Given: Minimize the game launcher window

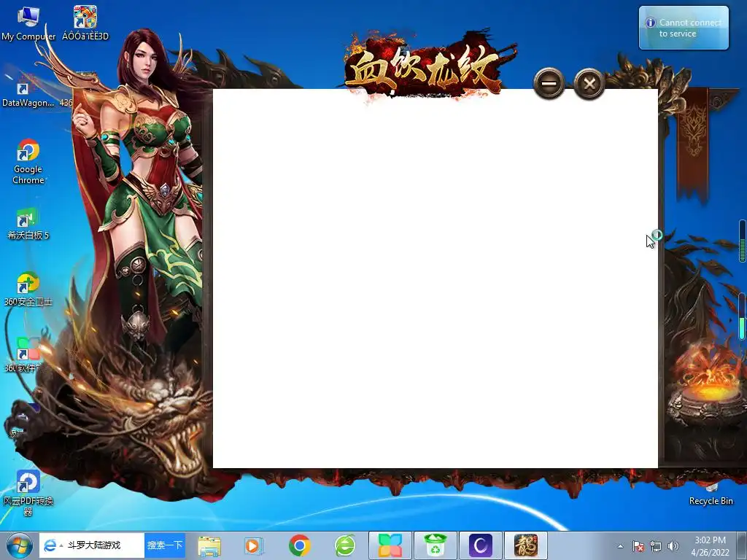Looking at the screenshot, I should pos(549,83).
